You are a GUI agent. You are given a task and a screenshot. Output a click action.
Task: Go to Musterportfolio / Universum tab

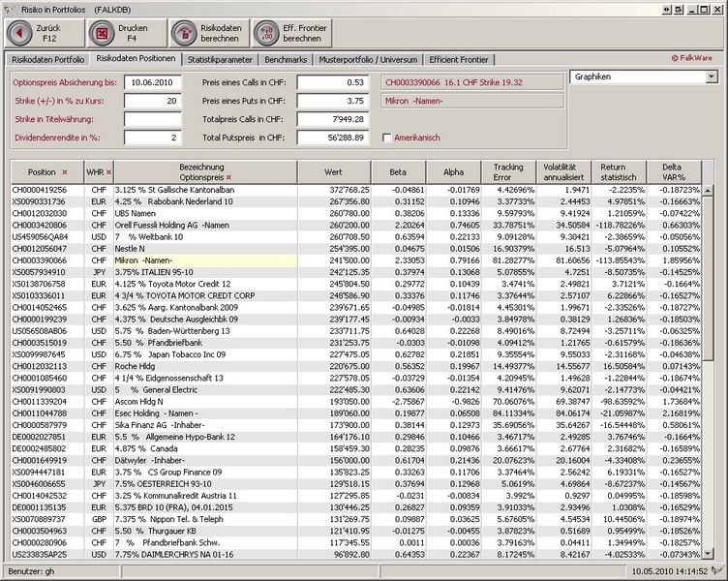point(368,60)
